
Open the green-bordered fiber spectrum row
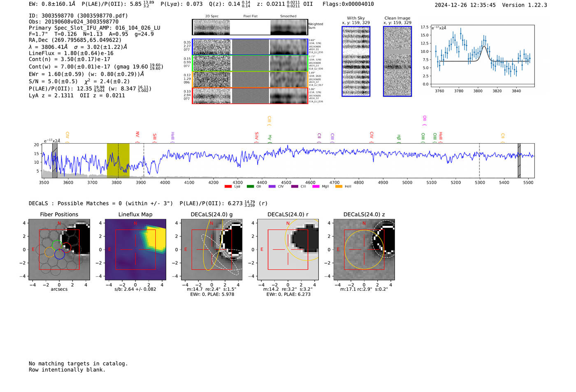(x=250, y=63)
